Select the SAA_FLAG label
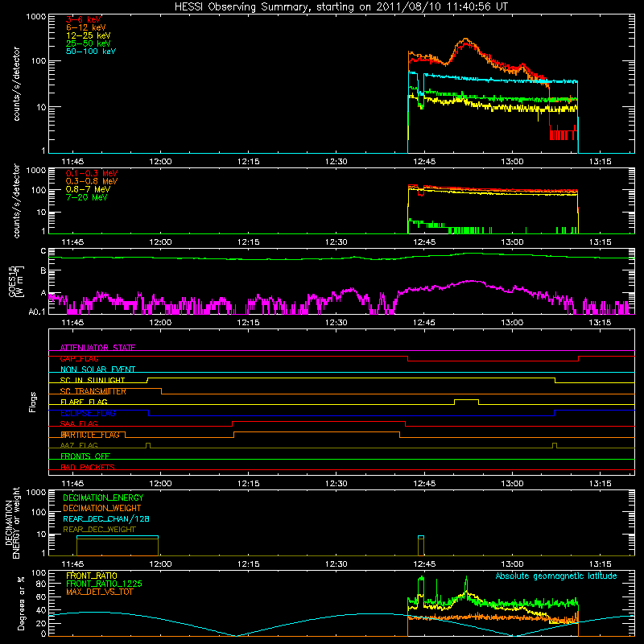The height and width of the screenshot is (644, 644). tap(79, 423)
